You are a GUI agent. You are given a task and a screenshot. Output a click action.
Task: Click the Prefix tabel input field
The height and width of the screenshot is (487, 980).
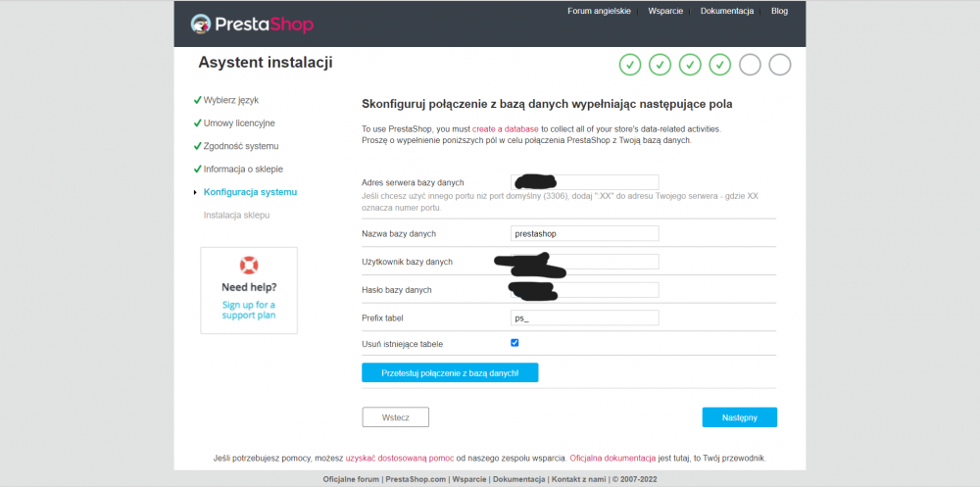585,317
